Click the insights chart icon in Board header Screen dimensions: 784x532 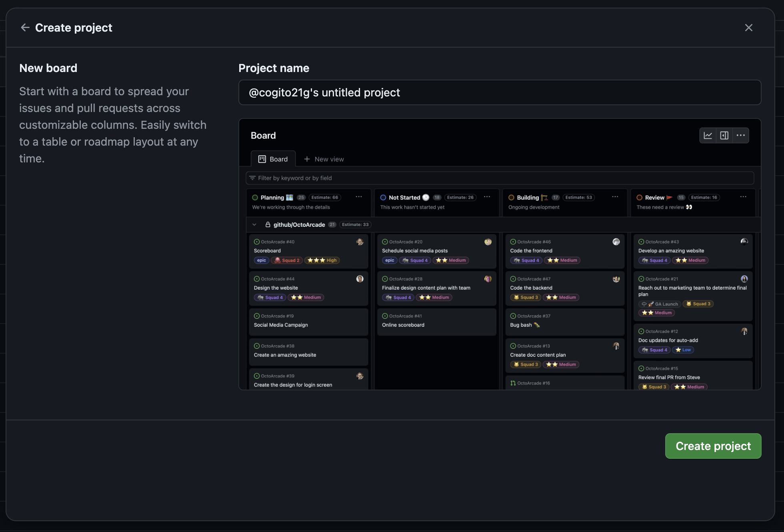coord(708,135)
